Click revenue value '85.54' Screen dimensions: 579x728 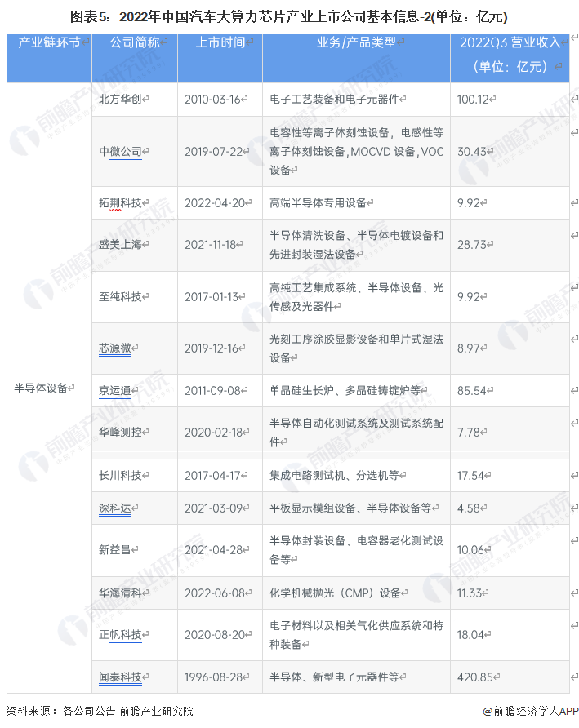(472, 391)
